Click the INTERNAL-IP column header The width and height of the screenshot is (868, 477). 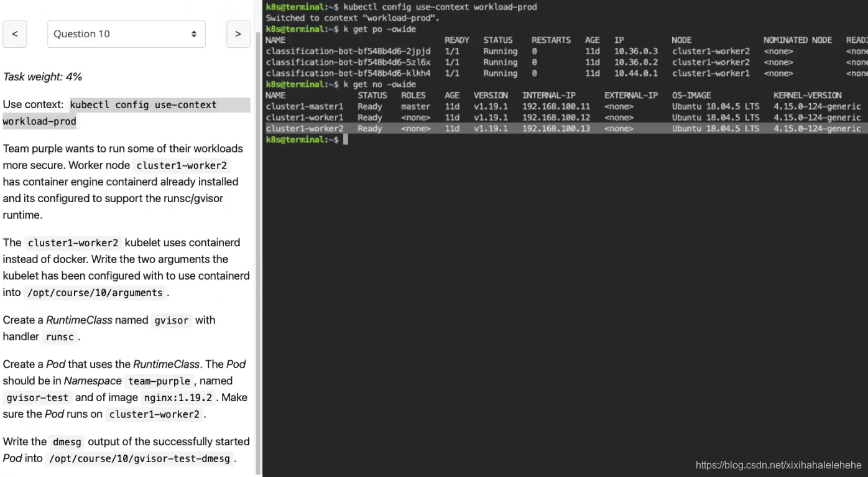click(549, 95)
